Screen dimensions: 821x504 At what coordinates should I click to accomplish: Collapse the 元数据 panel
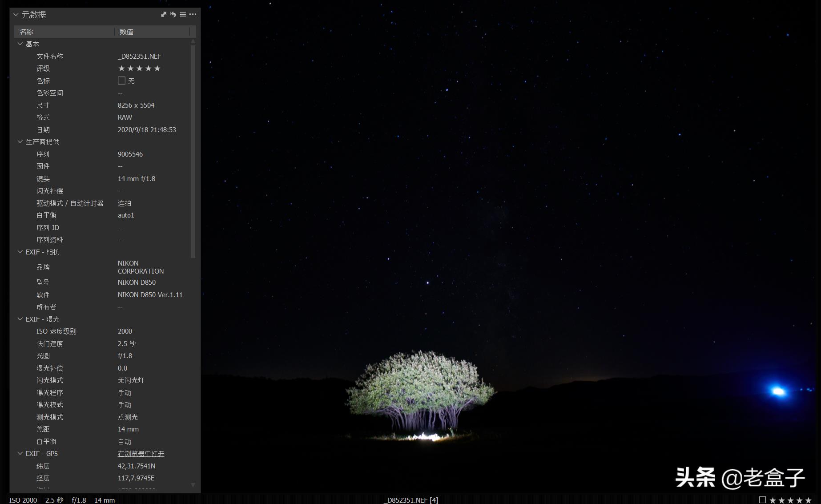(x=16, y=15)
